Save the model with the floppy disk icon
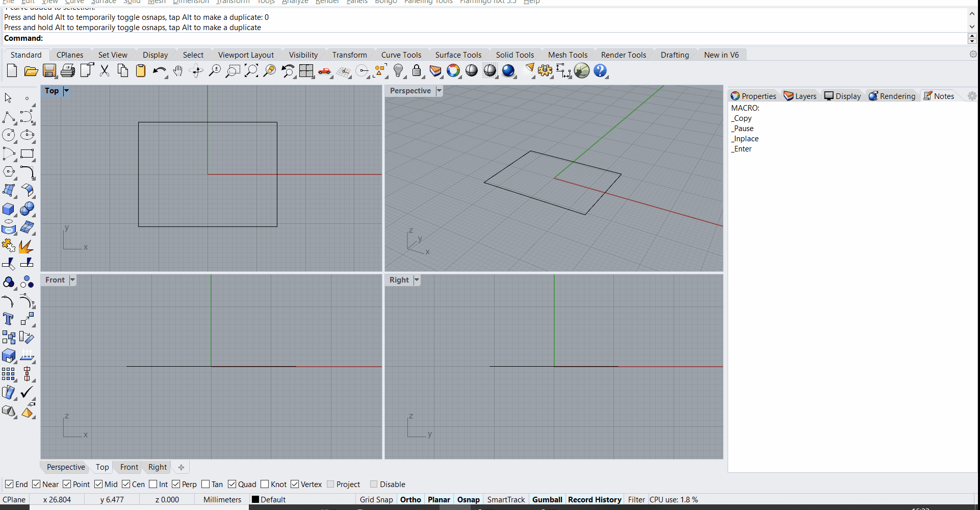Screen dimensions: 980x510 point(49,71)
